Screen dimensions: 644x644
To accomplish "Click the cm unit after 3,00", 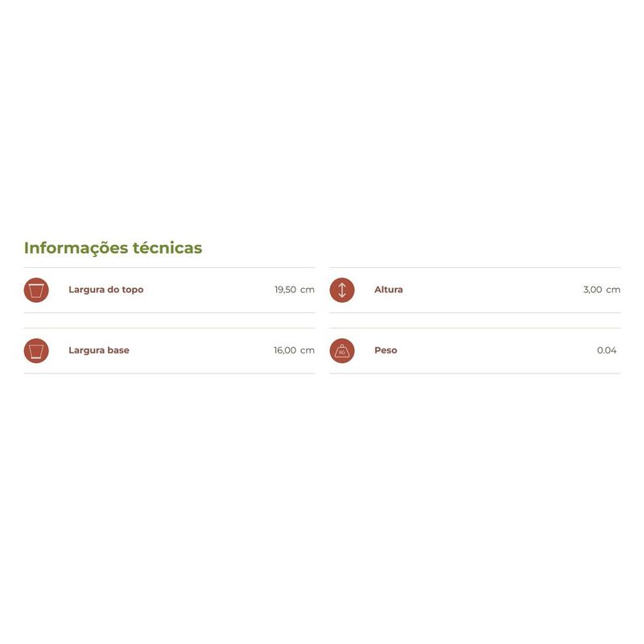I will 613,290.
